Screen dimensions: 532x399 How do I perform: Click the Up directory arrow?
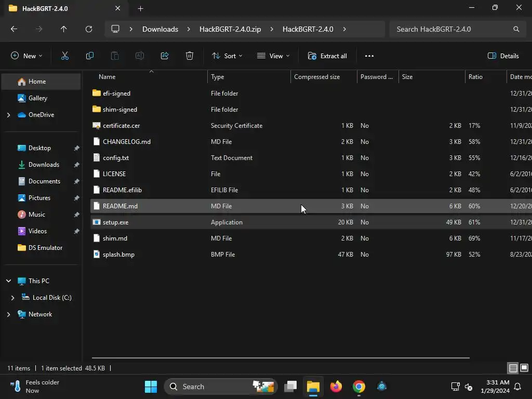(63, 29)
